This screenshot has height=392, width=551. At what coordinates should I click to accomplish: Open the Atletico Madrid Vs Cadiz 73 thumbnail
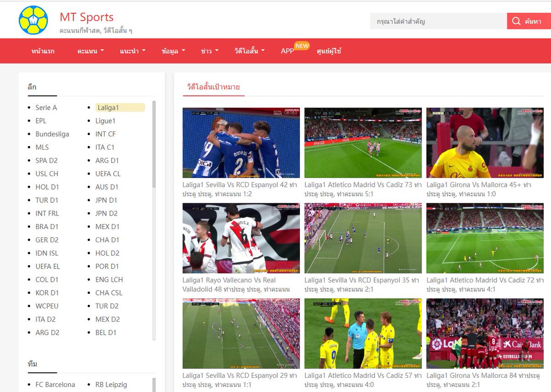[x=363, y=143]
